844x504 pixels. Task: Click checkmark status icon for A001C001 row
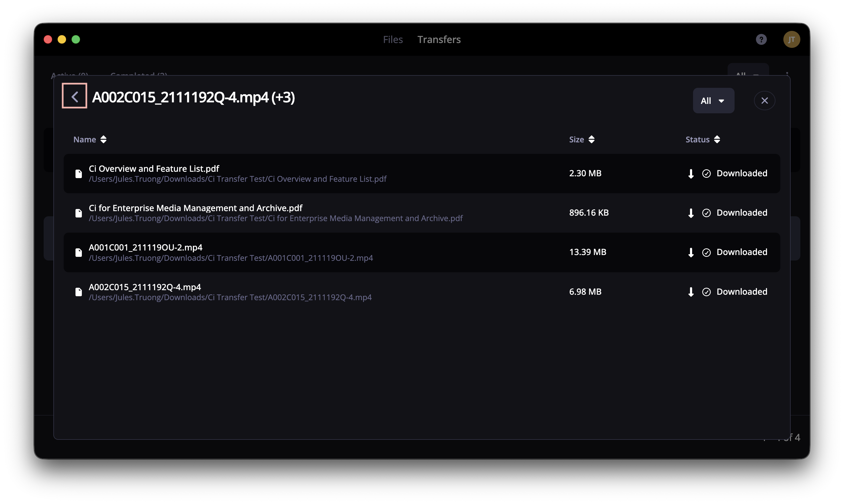(x=706, y=253)
